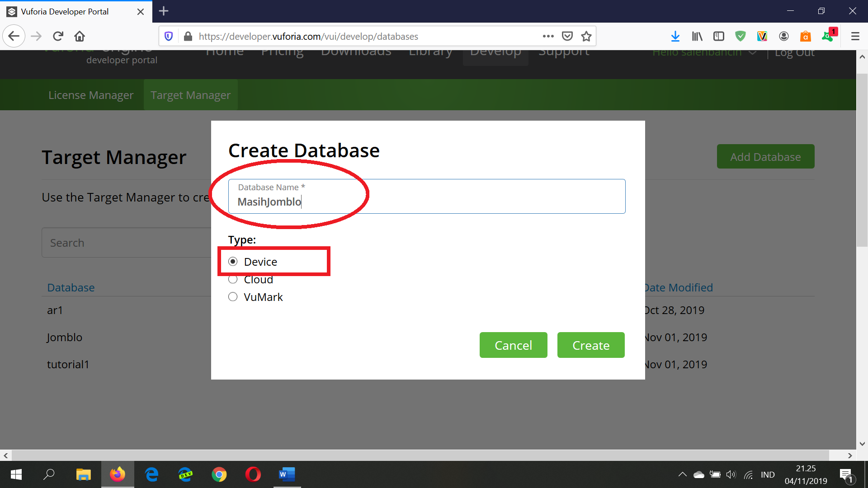The image size is (868, 488).
Task: Open a new browser tab
Action: pyautogui.click(x=164, y=11)
